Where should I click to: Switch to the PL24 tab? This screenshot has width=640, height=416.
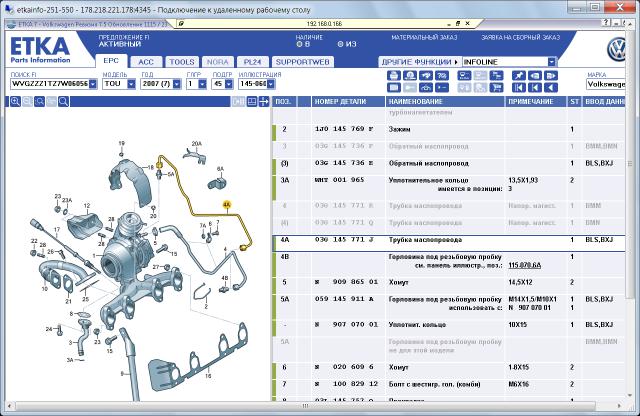[253, 62]
